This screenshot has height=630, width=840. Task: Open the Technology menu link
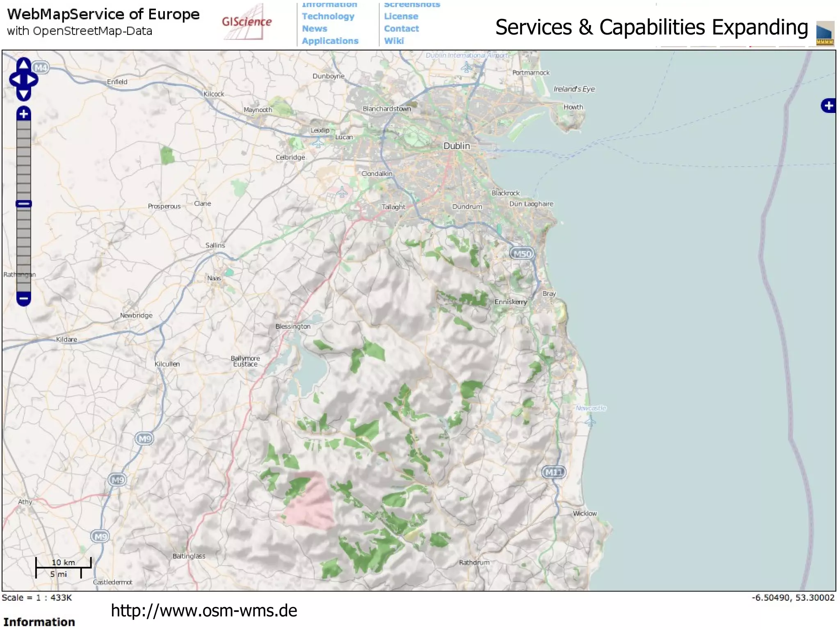click(x=328, y=16)
